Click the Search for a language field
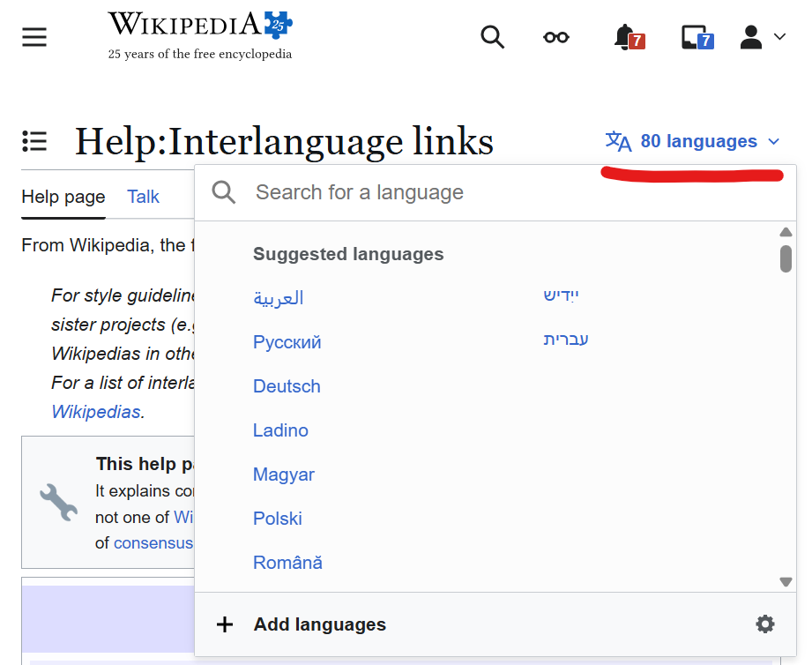This screenshot has height=665, width=812. click(495, 192)
